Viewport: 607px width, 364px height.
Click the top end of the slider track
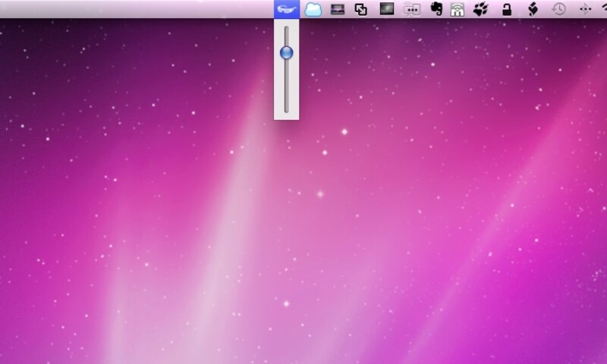click(x=286, y=29)
